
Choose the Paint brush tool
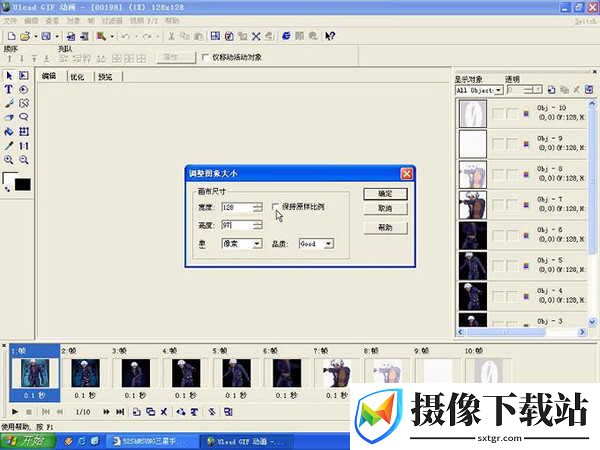tap(9, 103)
